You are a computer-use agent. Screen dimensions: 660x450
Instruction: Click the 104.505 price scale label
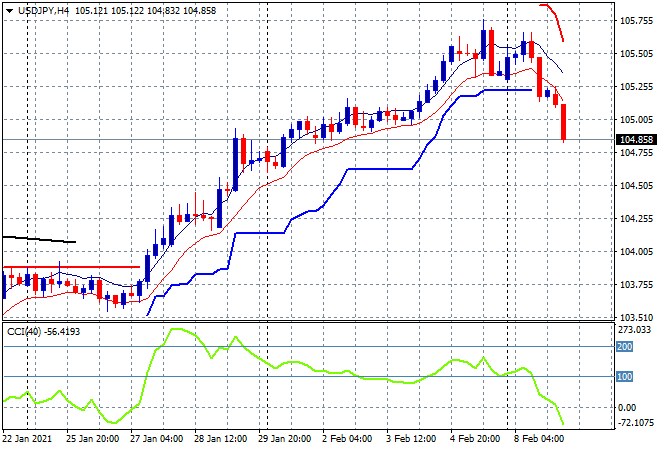[x=637, y=186]
